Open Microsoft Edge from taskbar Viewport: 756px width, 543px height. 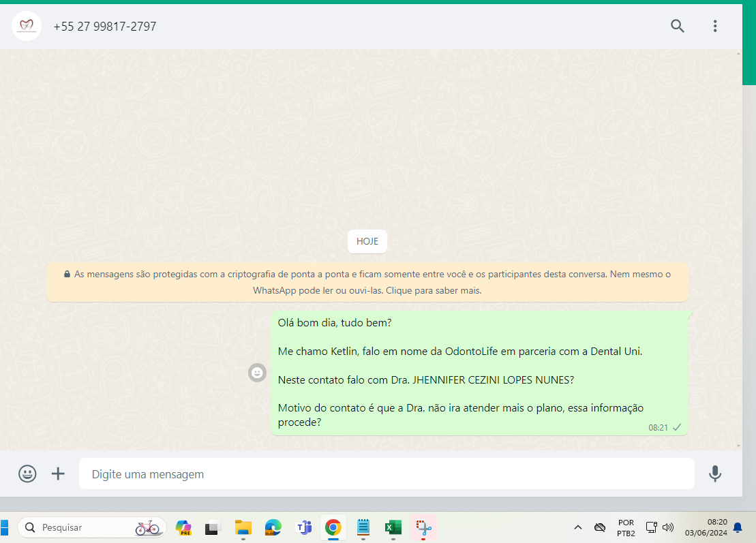pos(273,527)
